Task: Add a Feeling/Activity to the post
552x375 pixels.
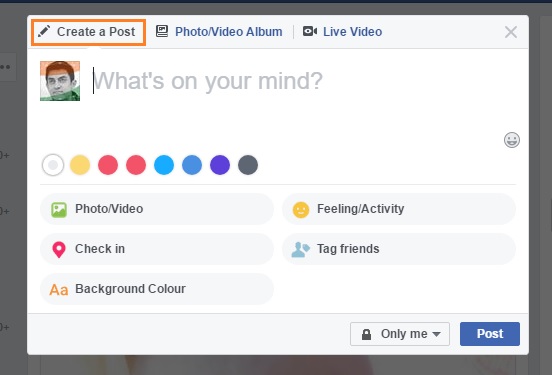Action: coord(399,209)
